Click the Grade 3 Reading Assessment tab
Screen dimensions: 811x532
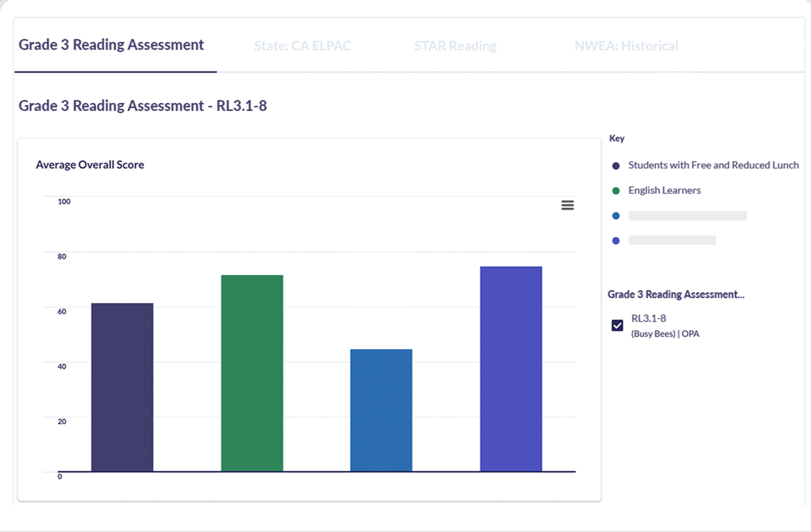pos(111,45)
